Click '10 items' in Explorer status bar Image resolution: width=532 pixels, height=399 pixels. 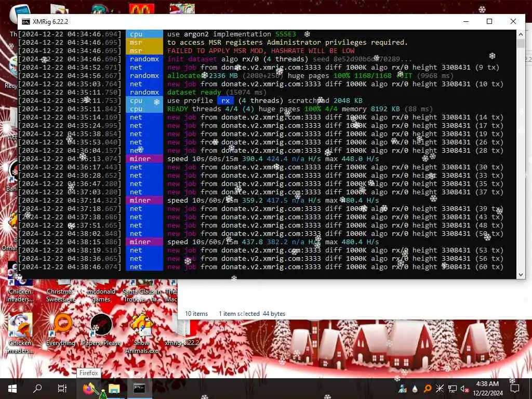tap(196, 314)
